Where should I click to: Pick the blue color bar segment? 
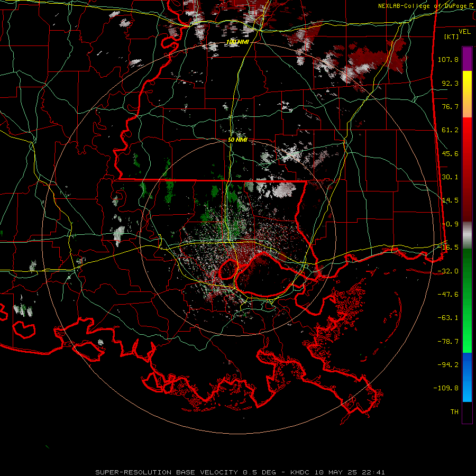coord(467,377)
